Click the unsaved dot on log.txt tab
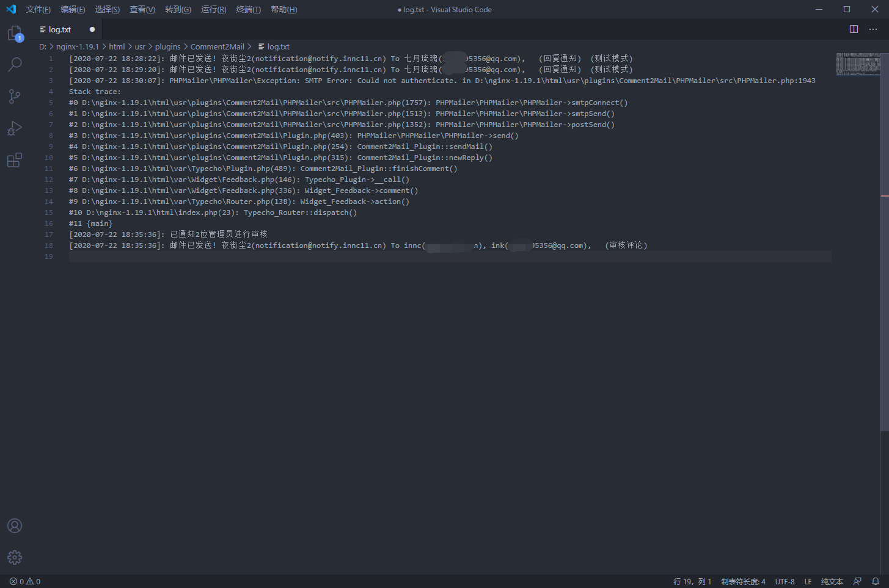Viewport: 889px width, 588px height. (92, 29)
